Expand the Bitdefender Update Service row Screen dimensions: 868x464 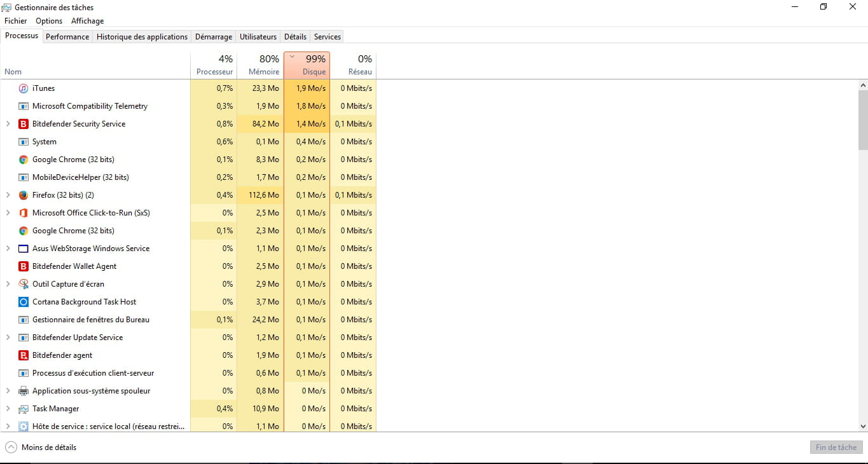(8, 338)
